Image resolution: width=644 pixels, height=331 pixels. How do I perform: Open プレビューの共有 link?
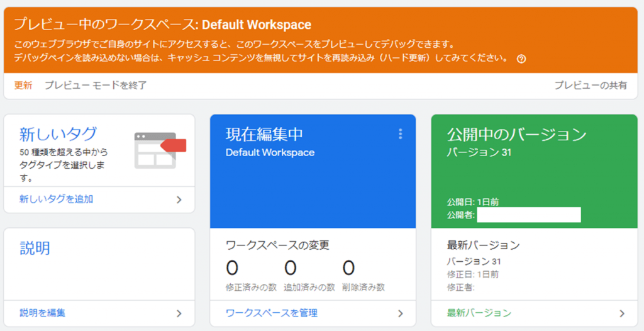[590, 85]
